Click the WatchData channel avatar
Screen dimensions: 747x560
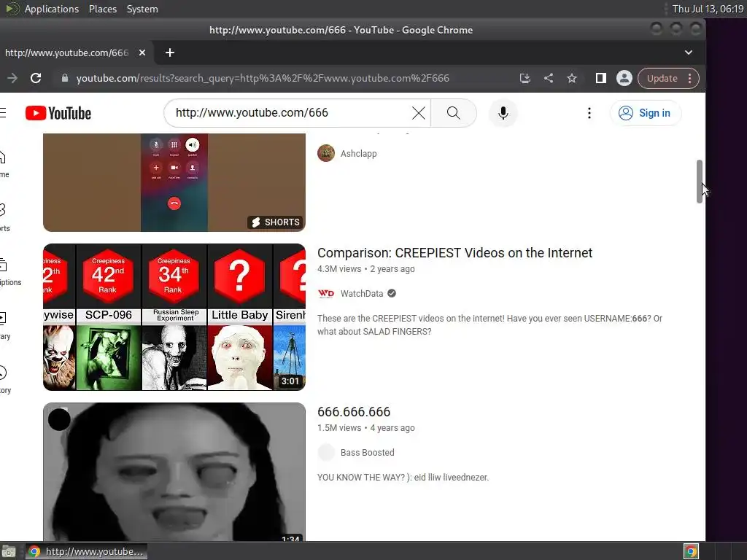coord(326,293)
